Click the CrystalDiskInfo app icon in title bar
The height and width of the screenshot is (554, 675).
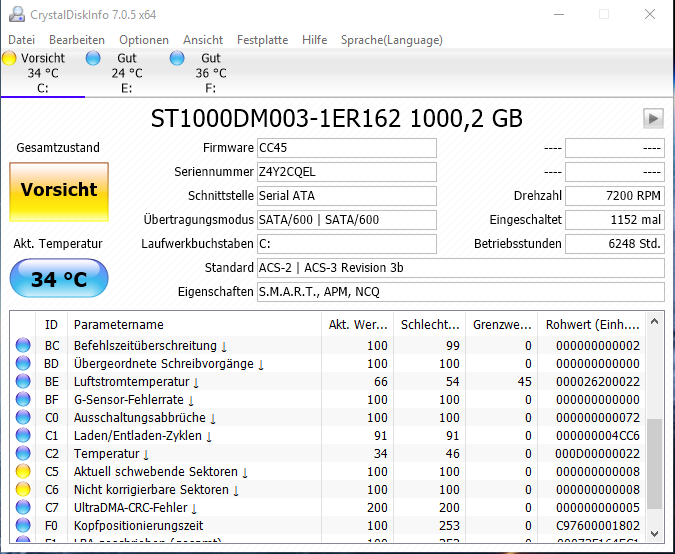(17, 14)
